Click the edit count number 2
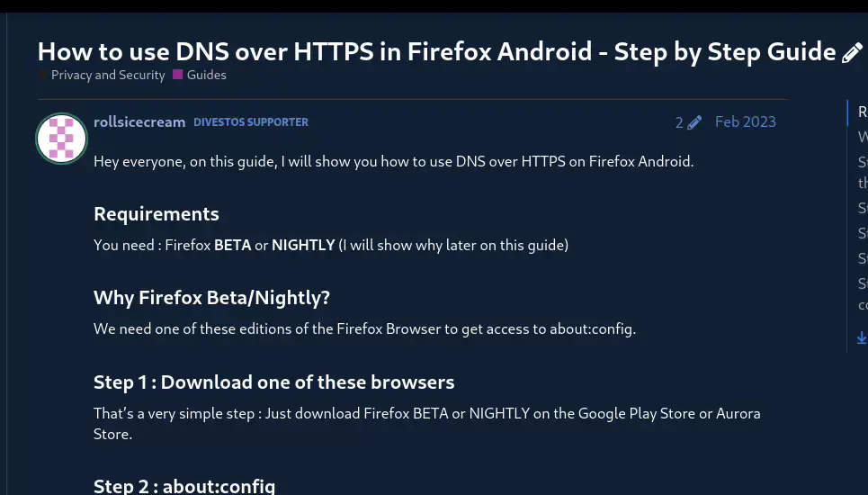This screenshot has width=868, height=495. (679, 122)
